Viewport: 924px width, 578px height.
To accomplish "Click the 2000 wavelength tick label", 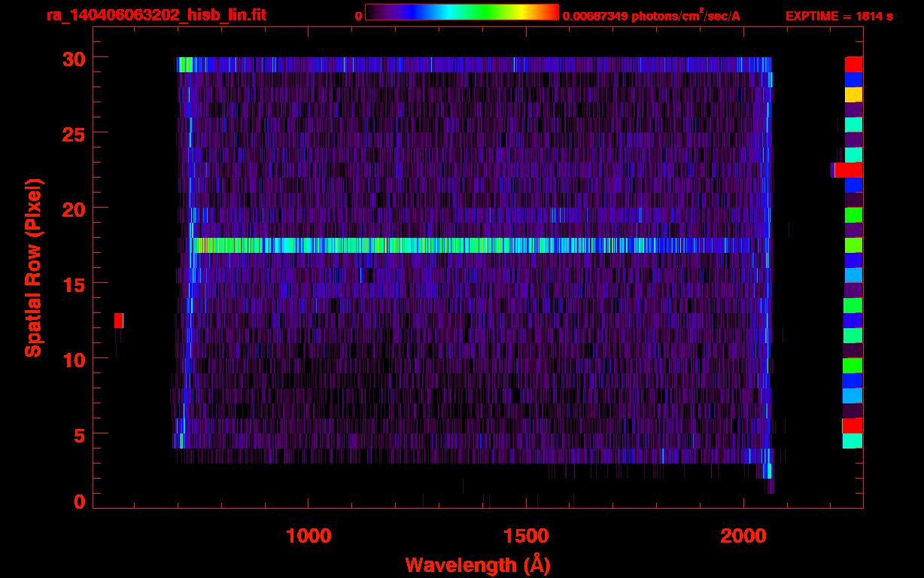I will click(743, 535).
